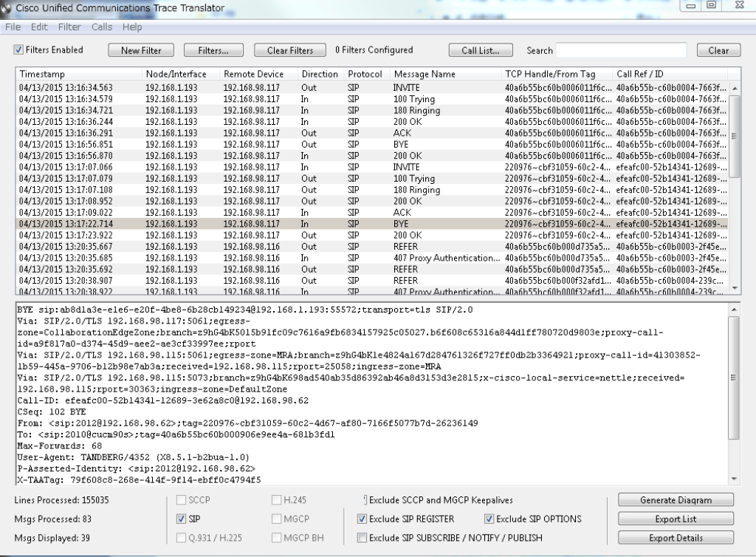The width and height of the screenshot is (756, 557).
Task: Open the Filters... dialog button
Action: [213, 50]
